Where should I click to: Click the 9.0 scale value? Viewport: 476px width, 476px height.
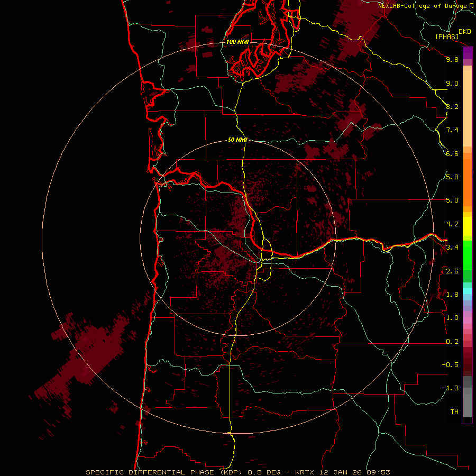click(452, 83)
